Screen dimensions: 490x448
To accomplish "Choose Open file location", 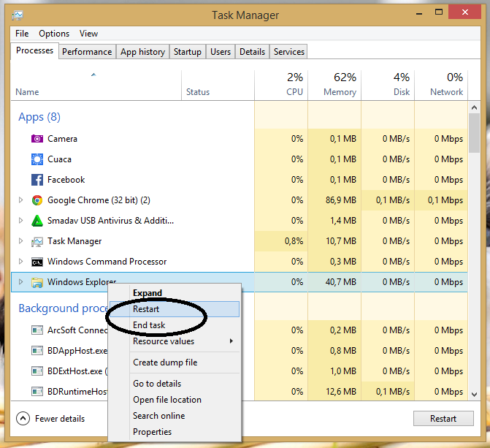I will [x=175, y=400].
